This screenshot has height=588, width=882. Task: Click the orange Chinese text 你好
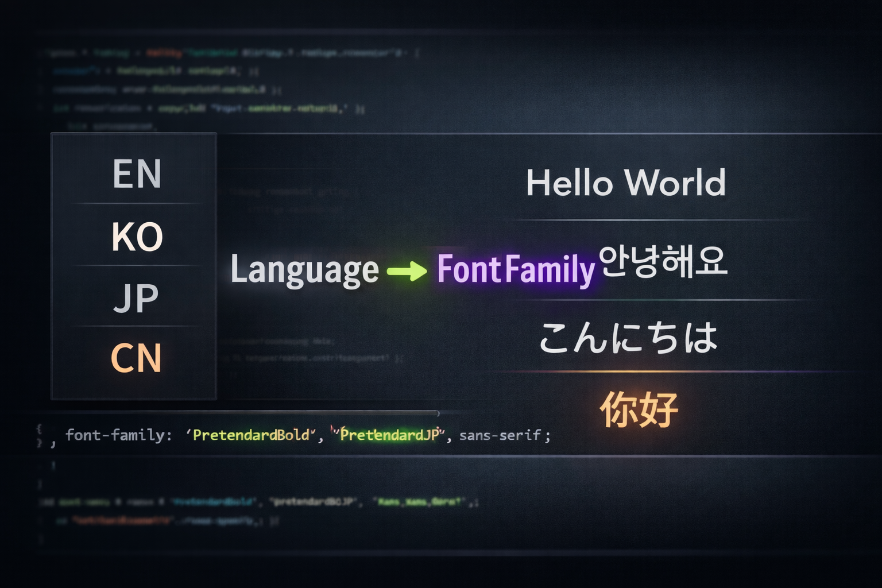pyautogui.click(x=639, y=409)
